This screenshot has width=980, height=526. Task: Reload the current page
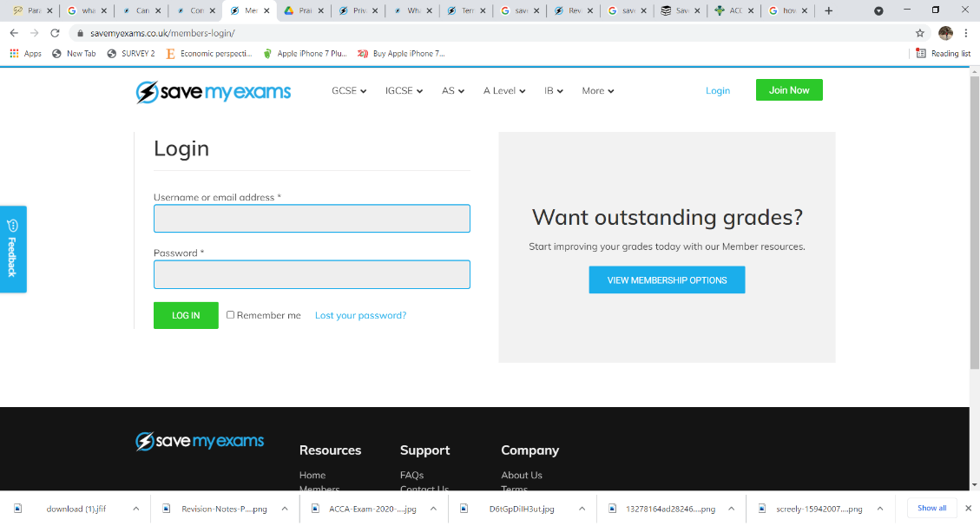point(55,33)
